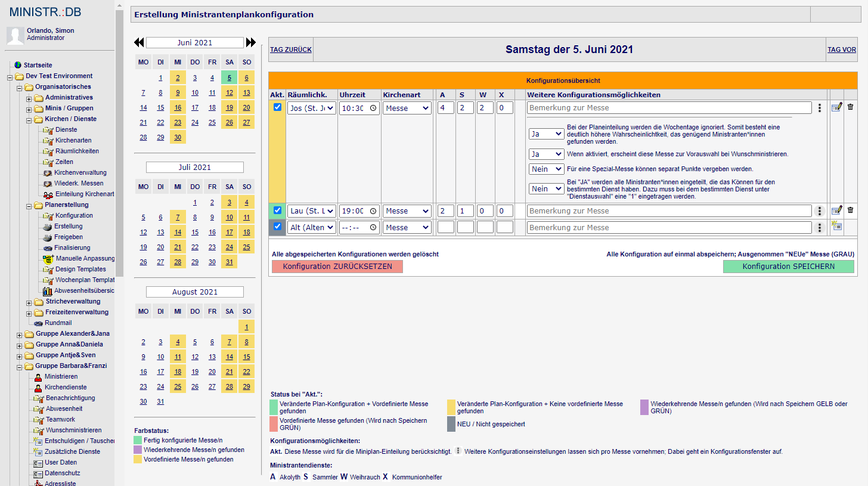868x486 pixels.
Task: Click the Bemerkung zur Messe field in Jos row
Action: (669, 108)
